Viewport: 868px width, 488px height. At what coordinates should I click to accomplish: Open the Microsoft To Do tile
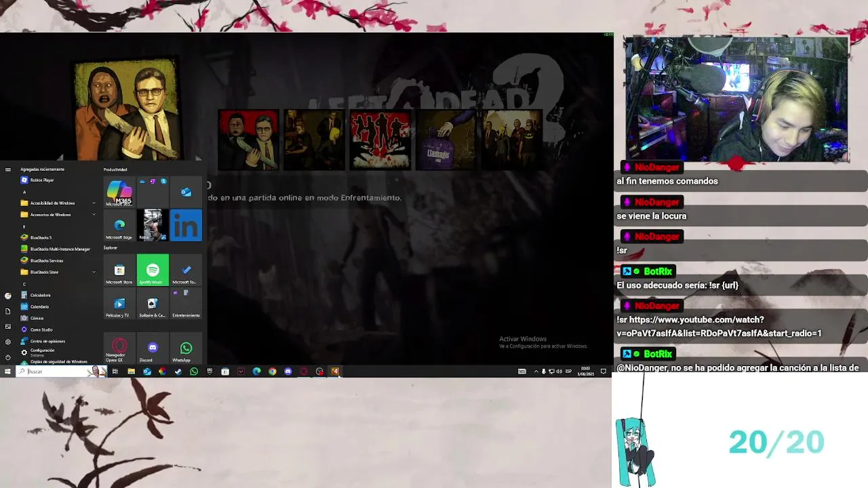(x=186, y=270)
